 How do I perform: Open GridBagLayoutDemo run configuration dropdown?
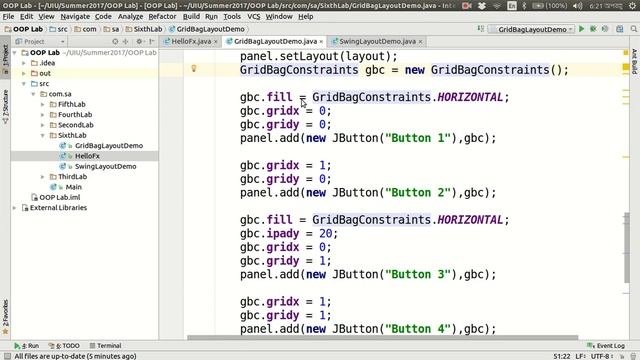point(532,29)
